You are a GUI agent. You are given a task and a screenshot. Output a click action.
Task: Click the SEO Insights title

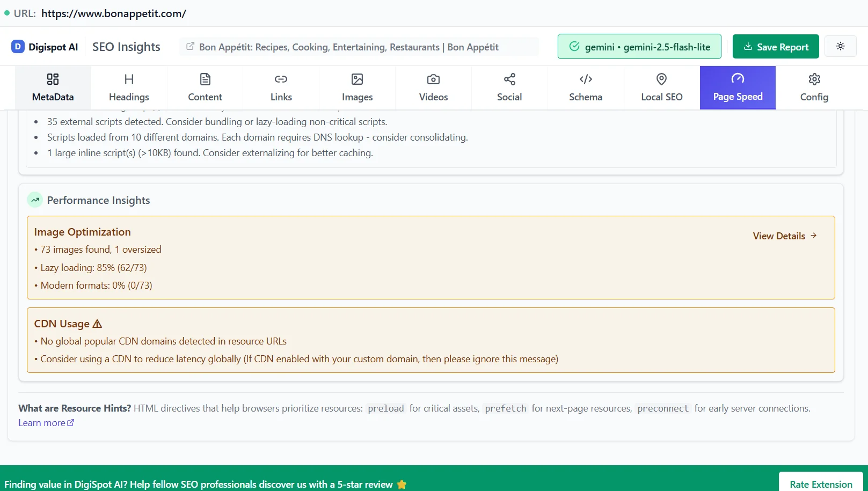pyautogui.click(x=126, y=47)
